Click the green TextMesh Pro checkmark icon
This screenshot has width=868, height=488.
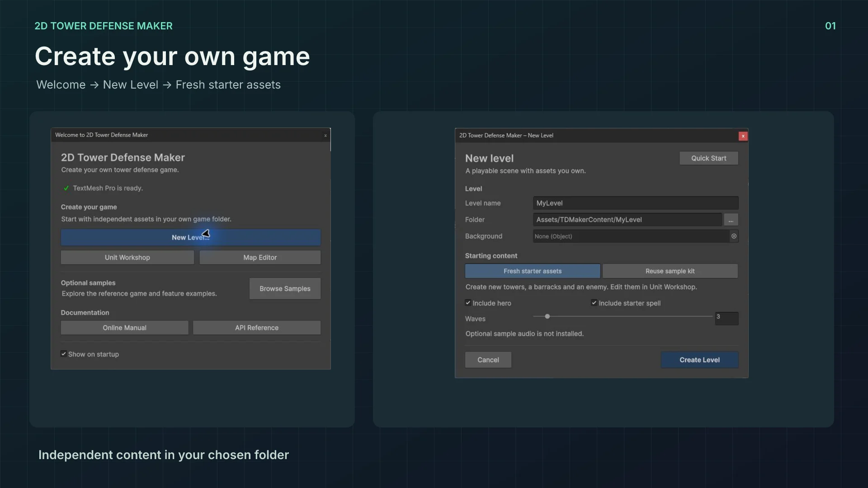click(x=66, y=188)
